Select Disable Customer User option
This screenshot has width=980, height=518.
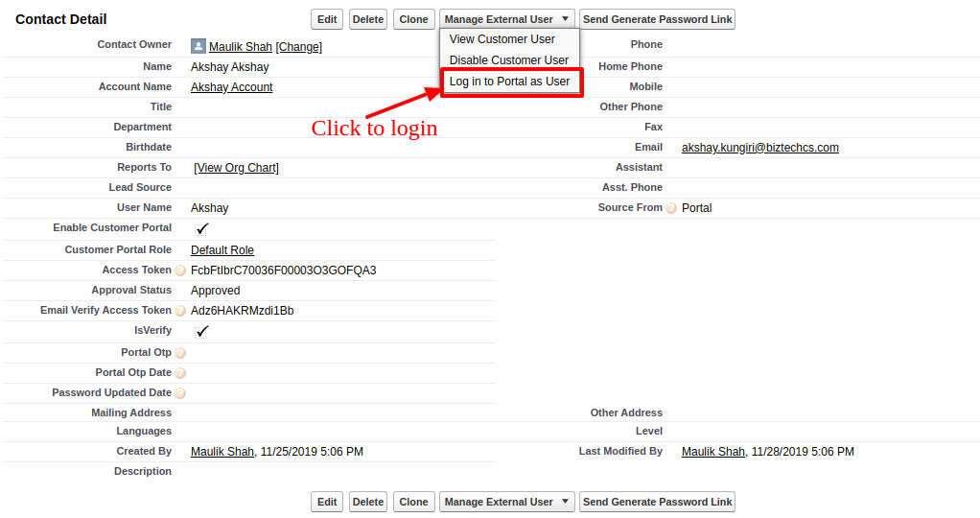508,60
